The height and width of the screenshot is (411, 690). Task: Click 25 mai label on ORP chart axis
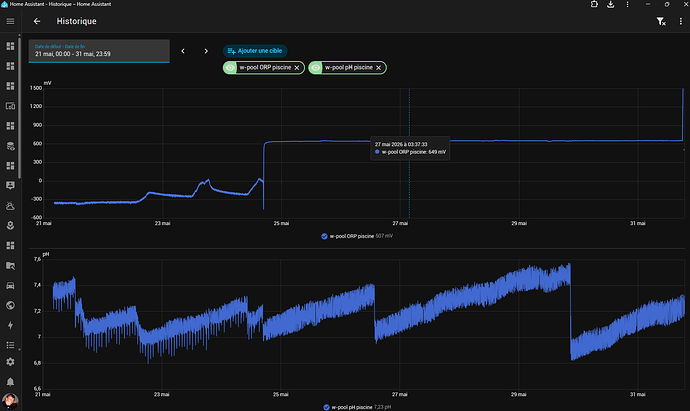tap(281, 224)
